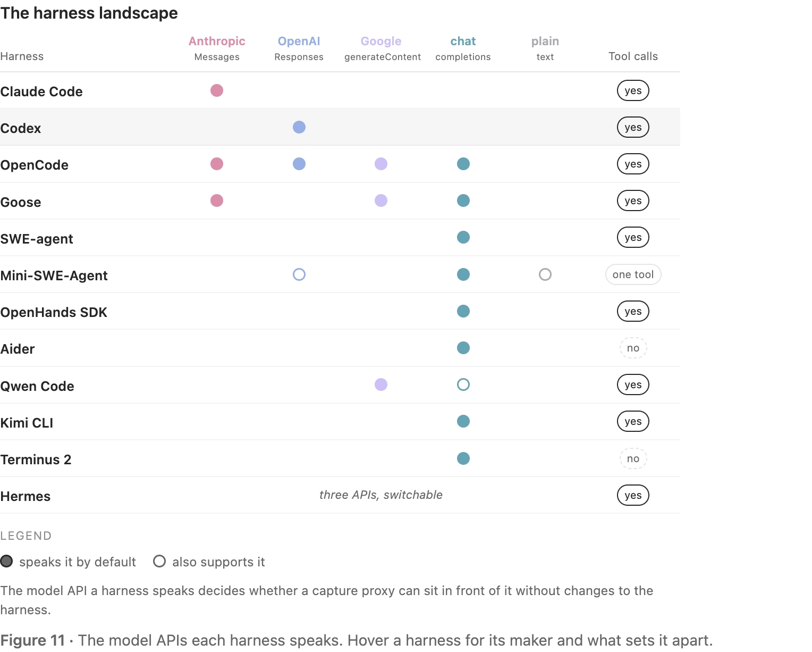This screenshot has height=652, width=812.
Task: Click the Anthropic dot in the Claude Code row
Action: [x=217, y=90]
